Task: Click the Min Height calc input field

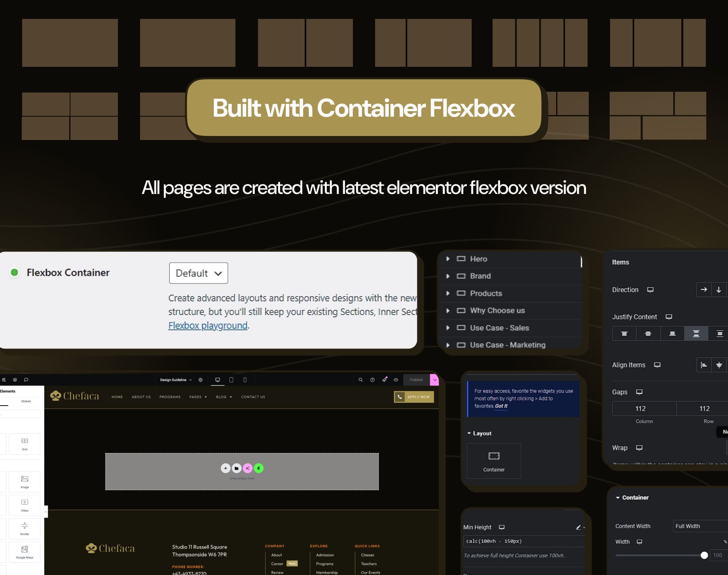Action: 523,541
